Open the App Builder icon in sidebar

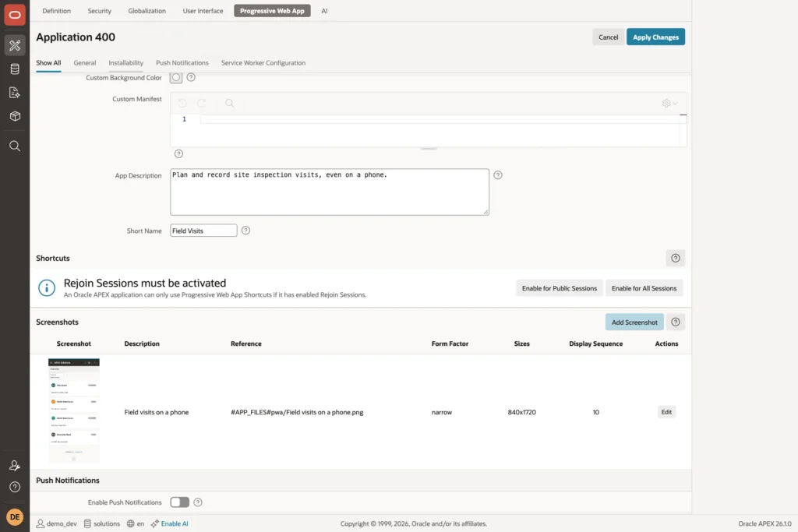pos(15,45)
